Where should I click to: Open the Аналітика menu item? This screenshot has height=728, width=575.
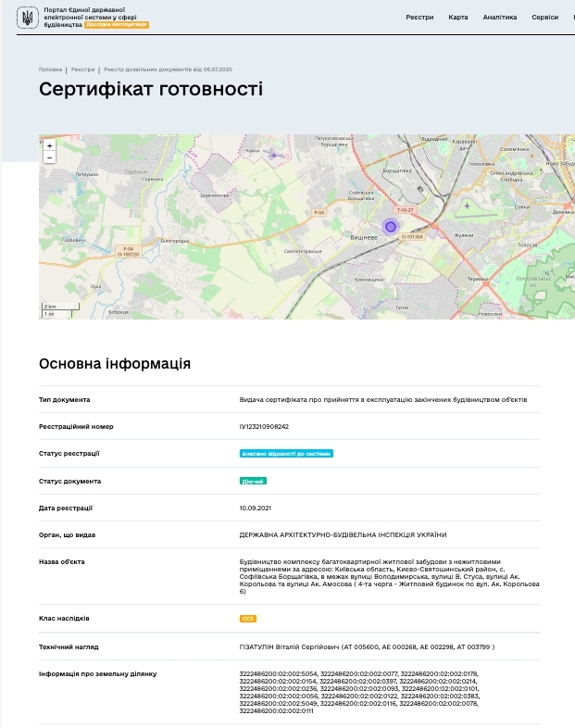[x=500, y=18]
